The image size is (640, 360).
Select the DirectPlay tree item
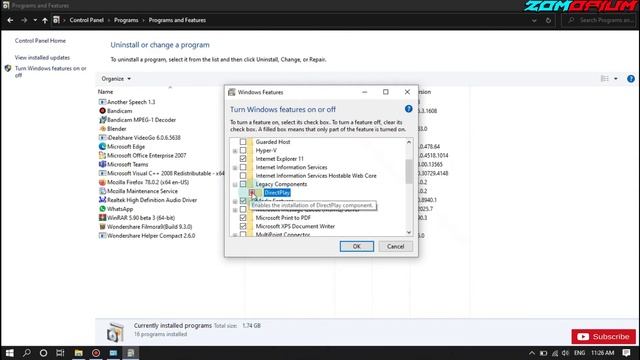click(x=277, y=193)
